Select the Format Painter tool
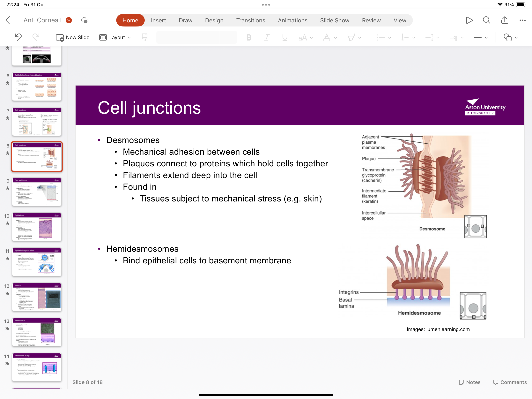This screenshot has height=399, width=532. (144, 37)
